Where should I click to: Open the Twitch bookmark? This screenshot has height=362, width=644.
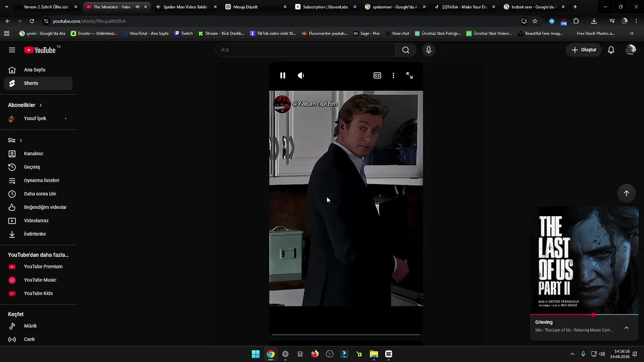[x=184, y=34]
